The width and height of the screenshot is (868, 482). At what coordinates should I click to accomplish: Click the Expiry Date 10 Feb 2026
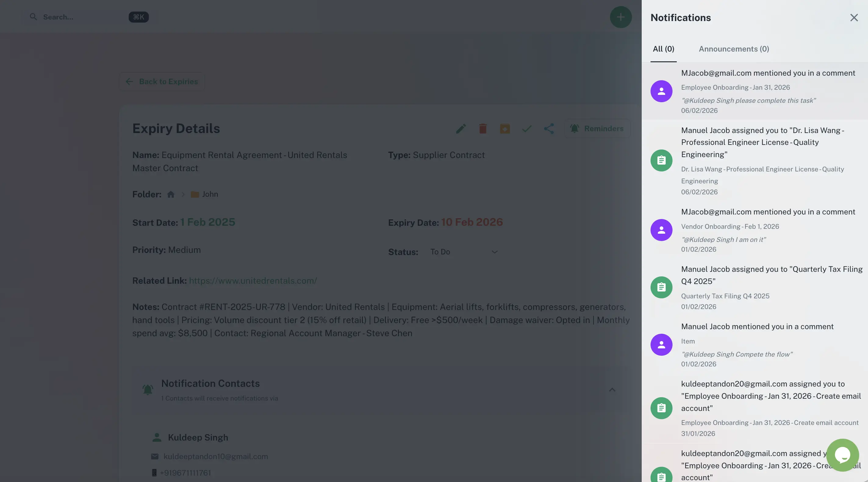click(x=472, y=222)
